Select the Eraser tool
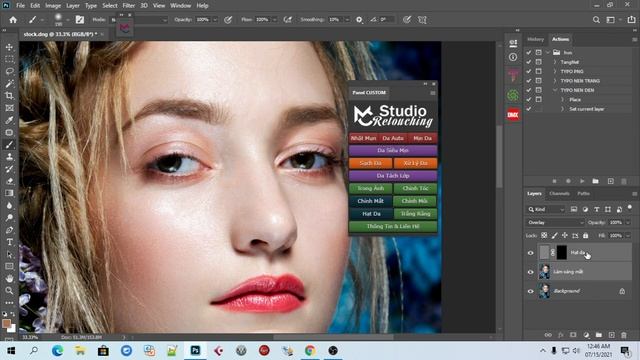Viewport: 640px width, 360px height. coord(9,181)
